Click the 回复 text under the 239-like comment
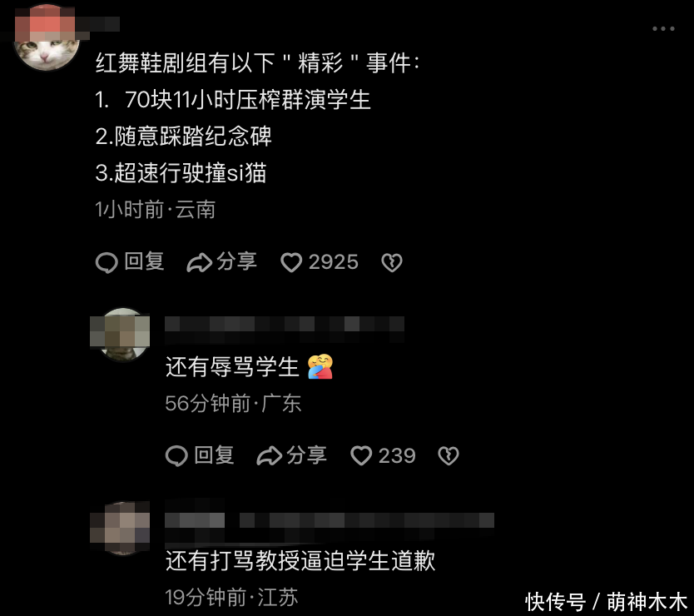 214,455
